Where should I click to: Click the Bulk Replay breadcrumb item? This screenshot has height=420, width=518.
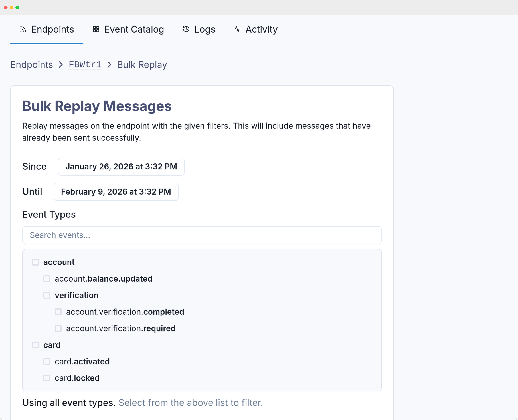142,65
